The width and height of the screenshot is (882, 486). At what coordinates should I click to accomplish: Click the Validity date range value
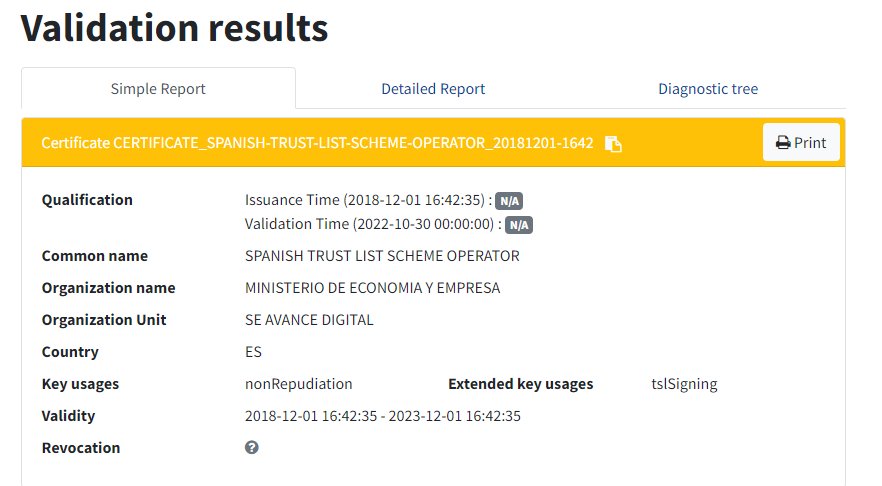tap(382, 416)
